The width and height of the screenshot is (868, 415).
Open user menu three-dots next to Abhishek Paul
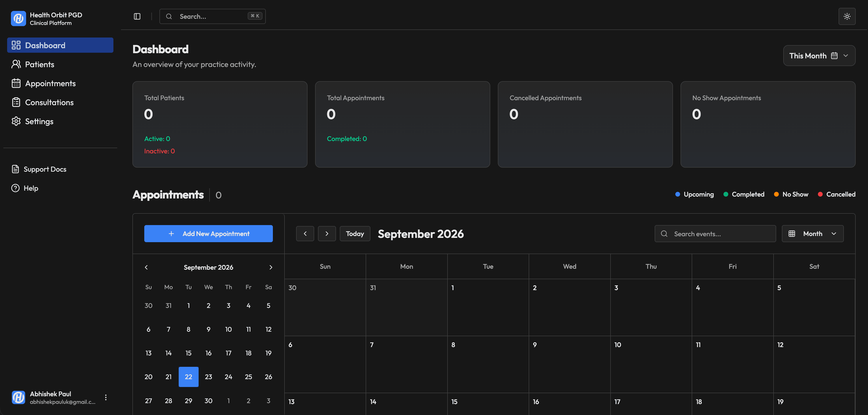click(106, 397)
